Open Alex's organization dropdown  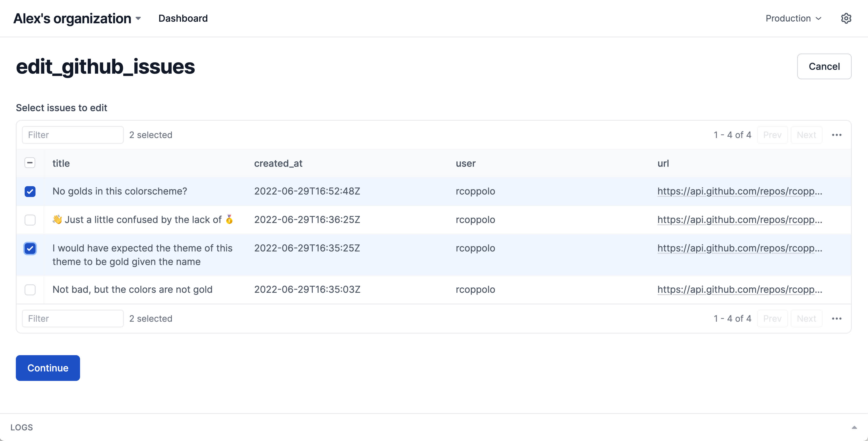point(77,19)
